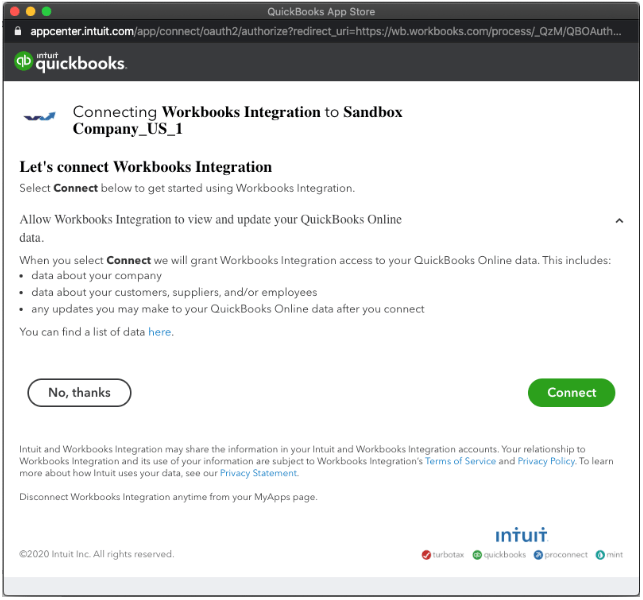The image size is (643, 600).
Task: Click the Intuit QuickBooks logo in the header
Action: pos(70,62)
